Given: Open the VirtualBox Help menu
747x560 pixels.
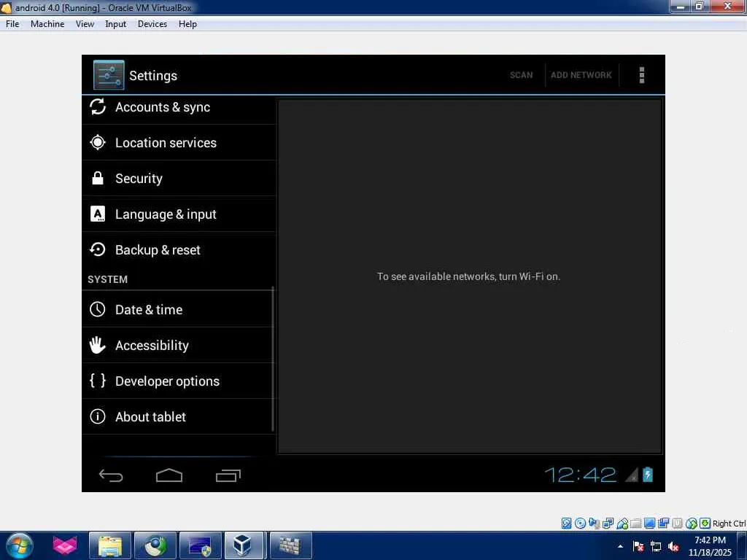Looking at the screenshot, I should [x=187, y=24].
